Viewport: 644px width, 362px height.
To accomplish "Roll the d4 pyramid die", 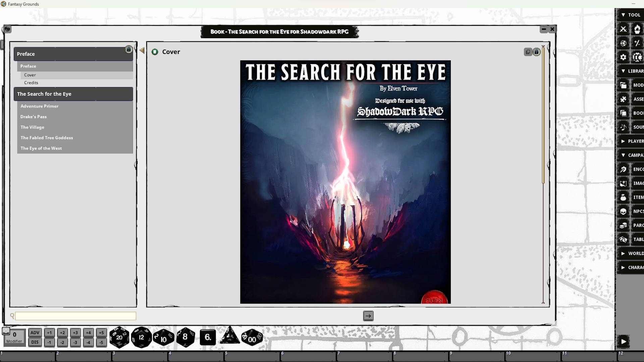I will (230, 336).
